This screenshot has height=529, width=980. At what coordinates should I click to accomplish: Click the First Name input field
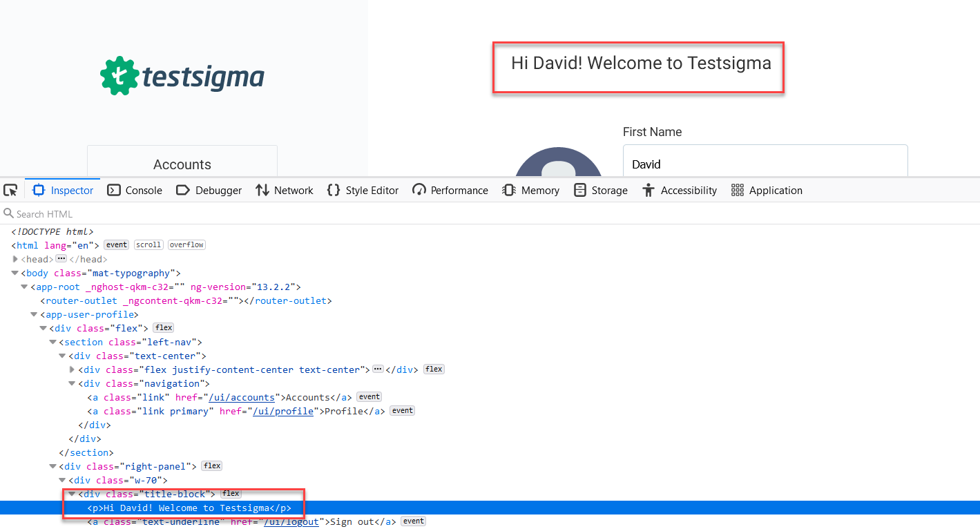[x=765, y=161]
